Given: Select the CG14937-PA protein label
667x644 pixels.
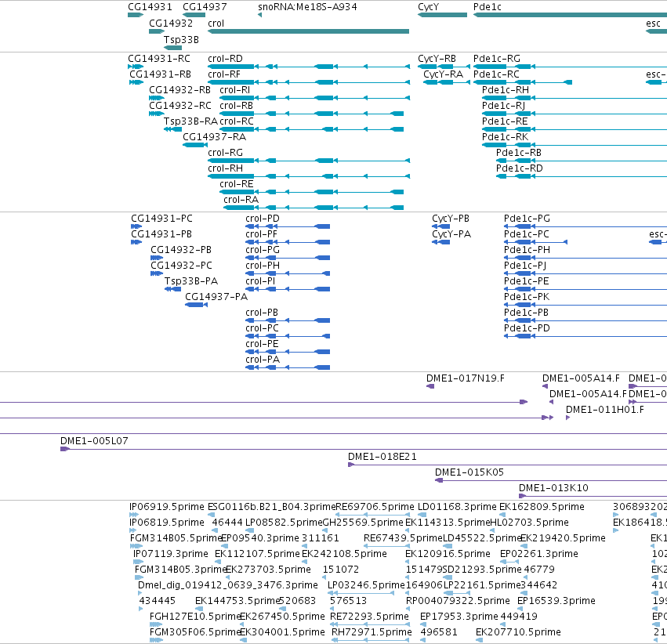Looking at the screenshot, I should point(216,296).
